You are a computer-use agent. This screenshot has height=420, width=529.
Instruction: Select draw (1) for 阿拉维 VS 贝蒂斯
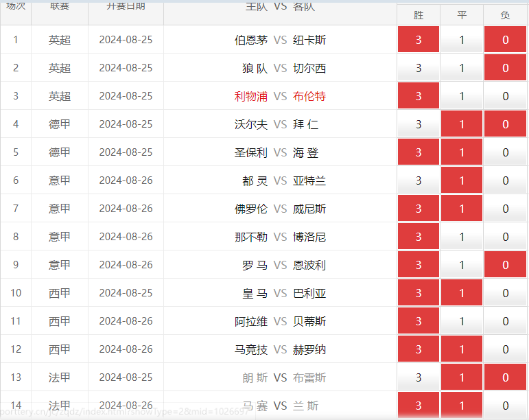(462, 321)
